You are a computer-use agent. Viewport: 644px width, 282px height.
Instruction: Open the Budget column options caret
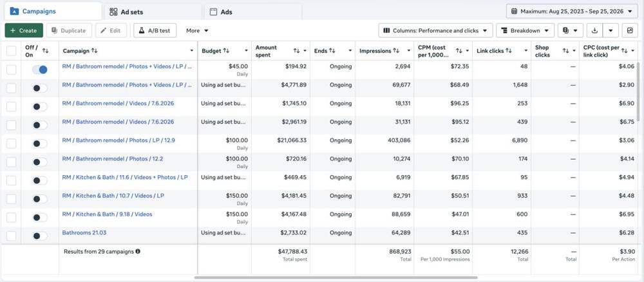tap(246, 51)
